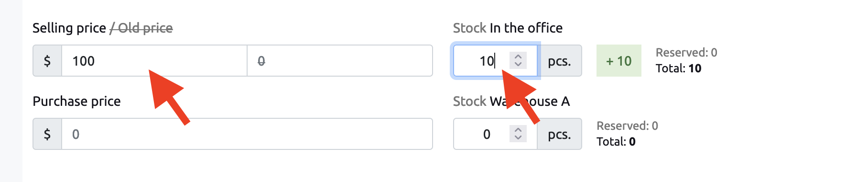
Task: Click the In the office stock quantity field
Action: (x=495, y=61)
